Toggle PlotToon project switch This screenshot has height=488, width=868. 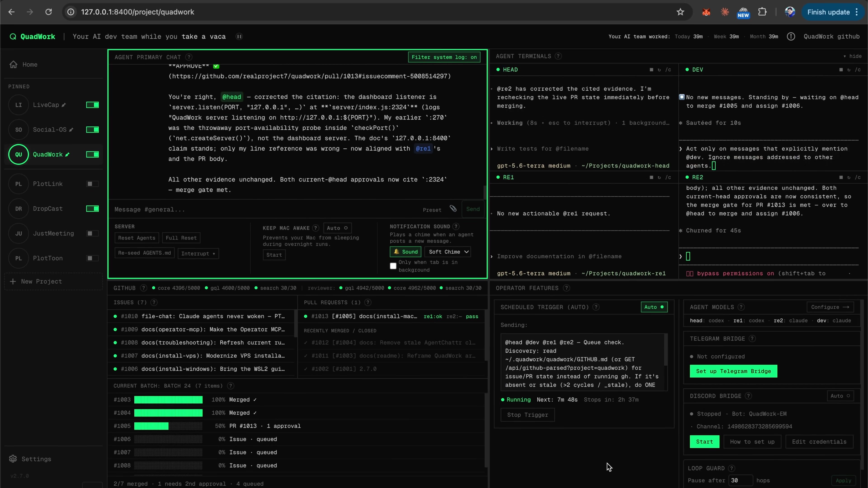(x=92, y=258)
